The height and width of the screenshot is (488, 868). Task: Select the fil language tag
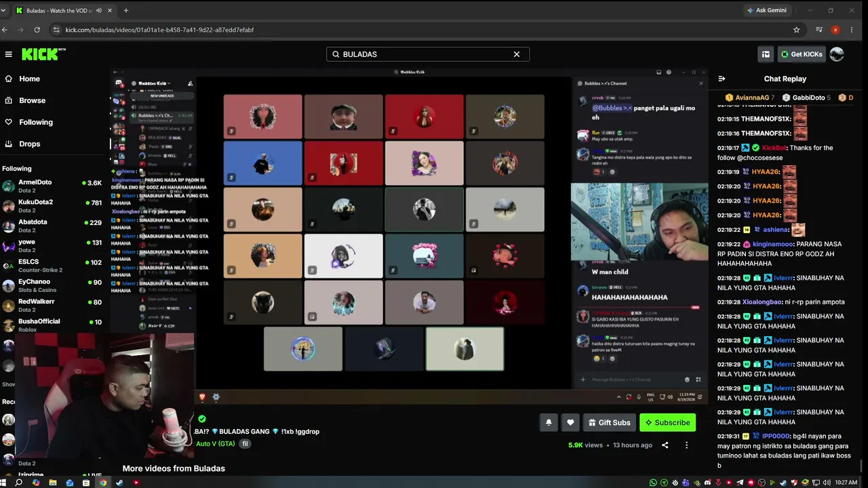tap(245, 444)
